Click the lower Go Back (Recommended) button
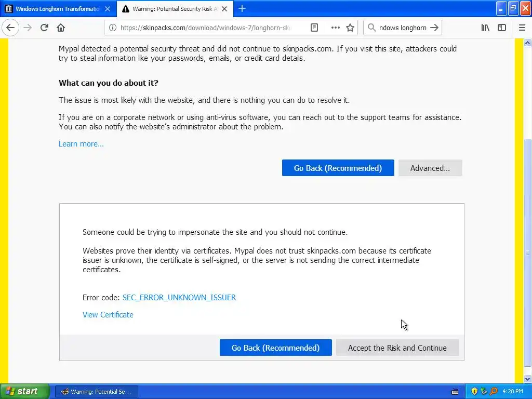Viewport: 532px width, 399px height. pyautogui.click(x=275, y=348)
